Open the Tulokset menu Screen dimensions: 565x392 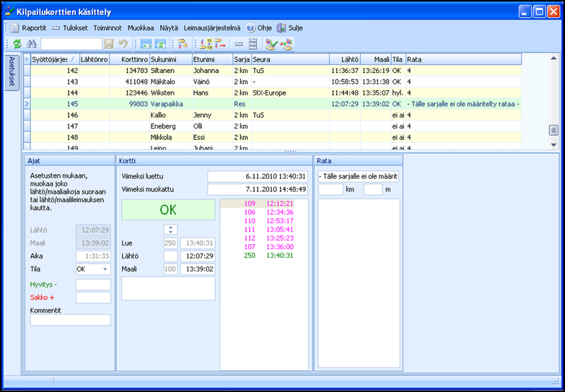point(75,27)
